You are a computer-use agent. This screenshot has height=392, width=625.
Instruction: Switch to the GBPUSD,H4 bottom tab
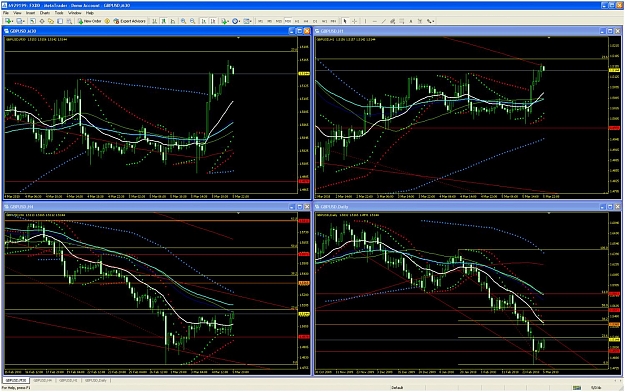tap(42, 381)
